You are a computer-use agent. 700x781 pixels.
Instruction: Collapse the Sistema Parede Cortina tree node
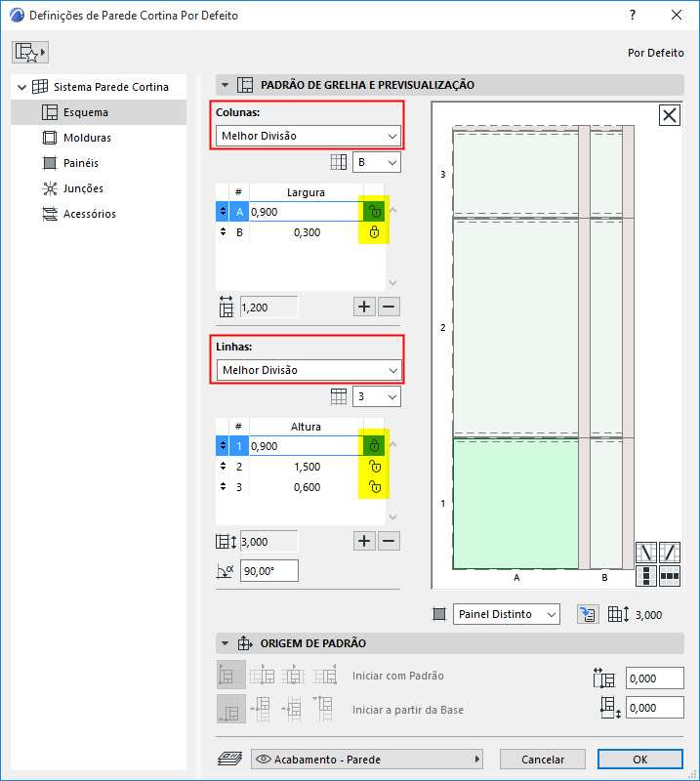pos(21,87)
